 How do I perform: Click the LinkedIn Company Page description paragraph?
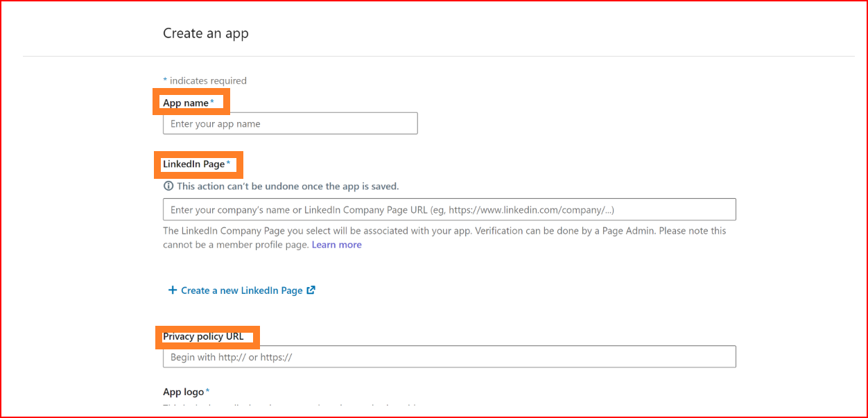pos(444,237)
